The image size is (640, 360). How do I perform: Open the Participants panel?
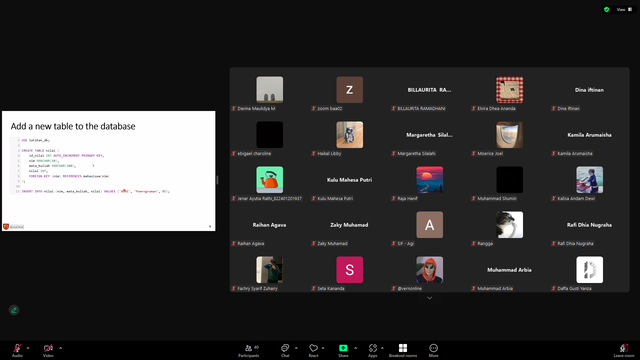(249, 350)
